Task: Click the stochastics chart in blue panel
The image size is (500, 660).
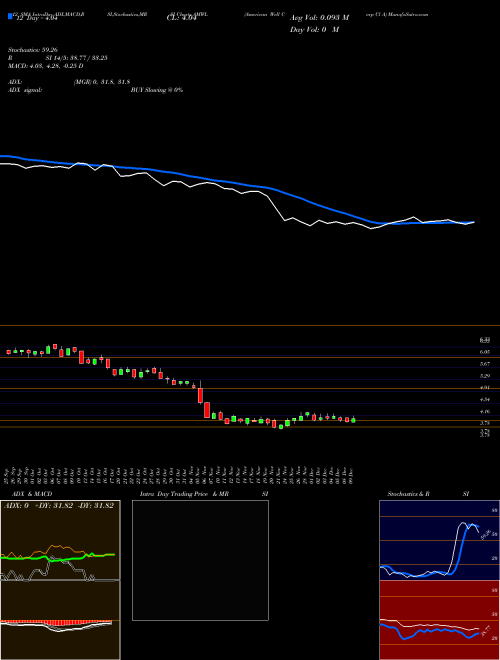Action: (439, 540)
